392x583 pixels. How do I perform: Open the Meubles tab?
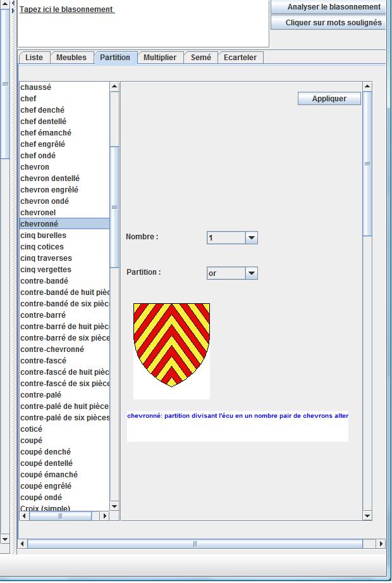pyautogui.click(x=71, y=57)
